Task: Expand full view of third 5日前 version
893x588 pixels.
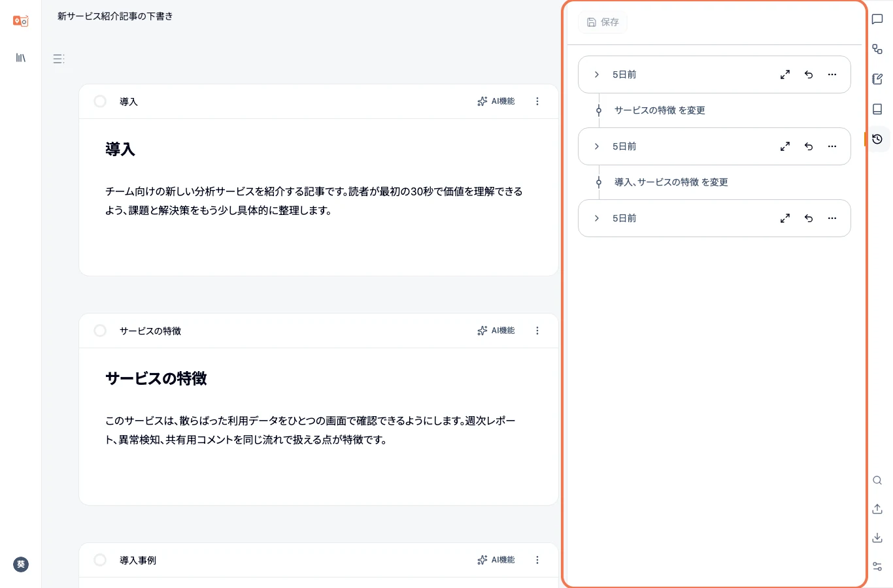Action: 785,218
